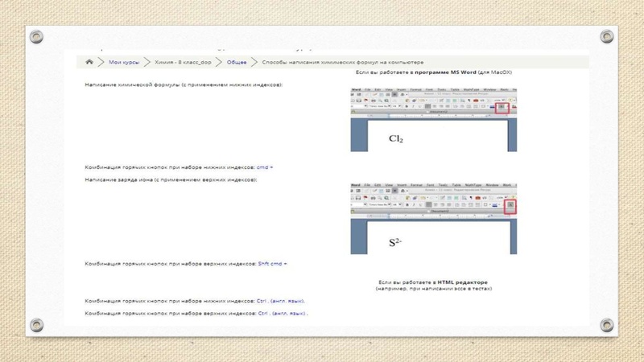Screen dimensions: 644x362
Task: Click the S2- ion in the lower Word image
Action: pyautogui.click(x=395, y=241)
